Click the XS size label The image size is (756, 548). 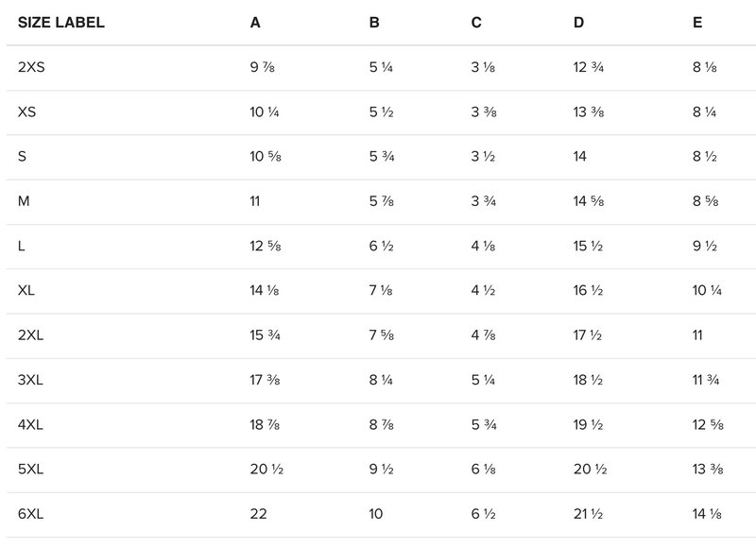26,112
